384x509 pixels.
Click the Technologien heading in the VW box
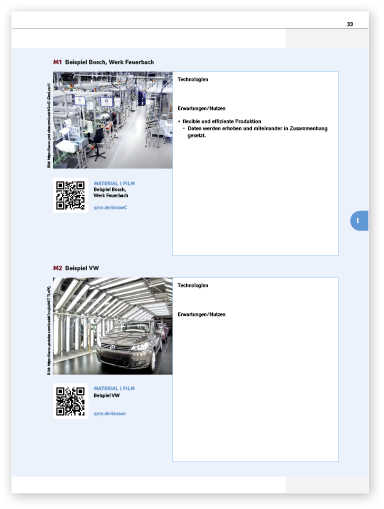(x=193, y=285)
